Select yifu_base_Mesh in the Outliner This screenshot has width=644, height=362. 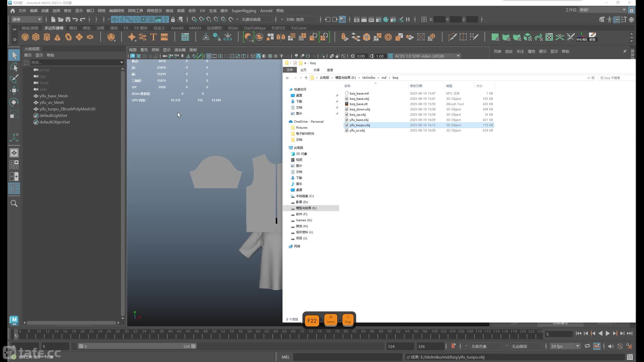tap(54, 96)
